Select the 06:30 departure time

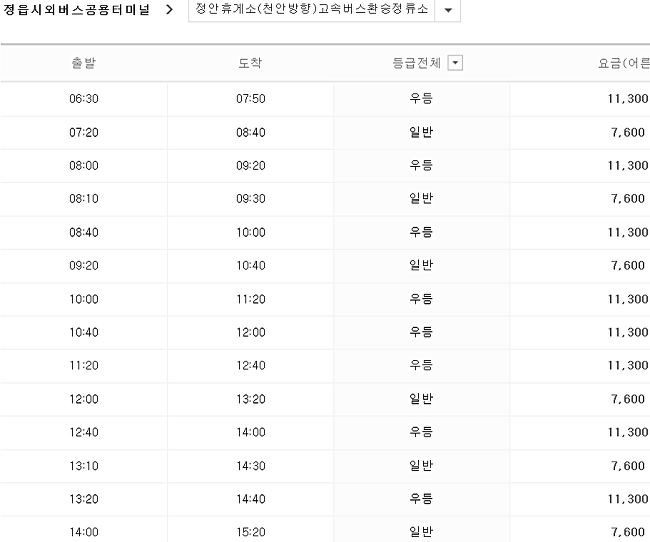[x=84, y=99]
